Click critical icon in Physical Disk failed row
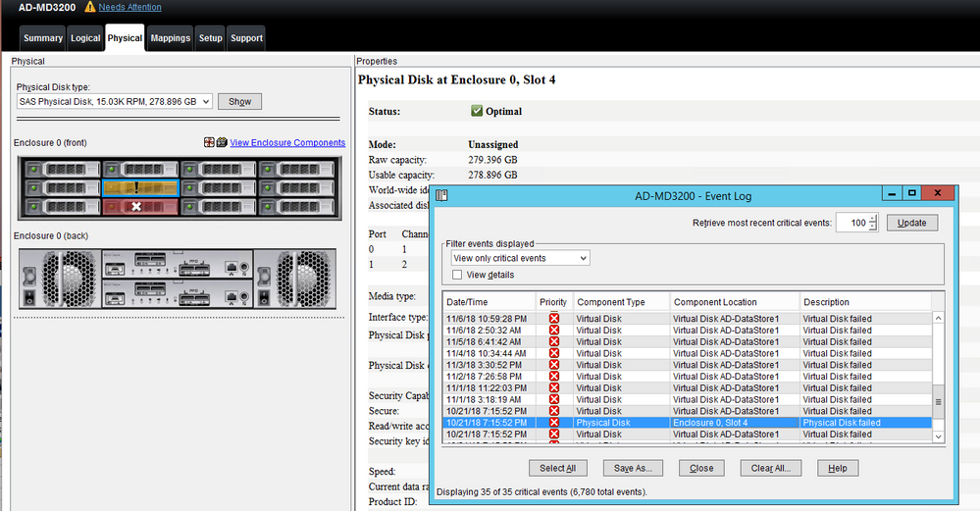This screenshot has height=511, width=980. click(553, 423)
